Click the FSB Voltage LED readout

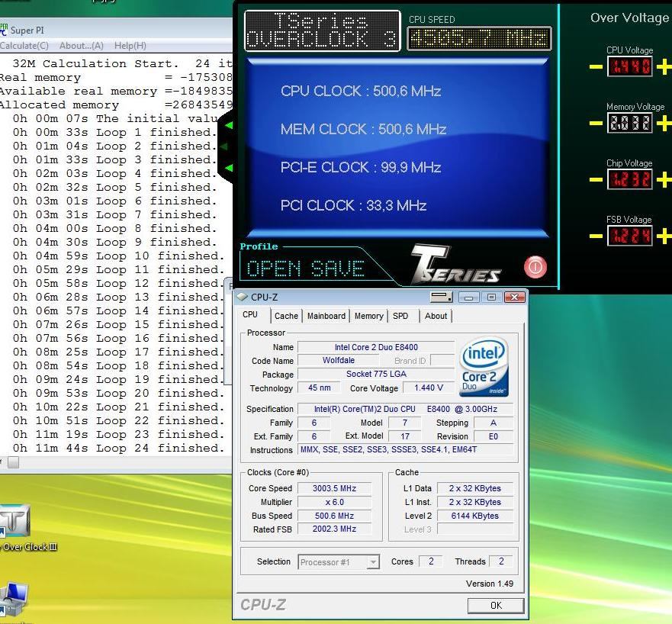pos(629,236)
